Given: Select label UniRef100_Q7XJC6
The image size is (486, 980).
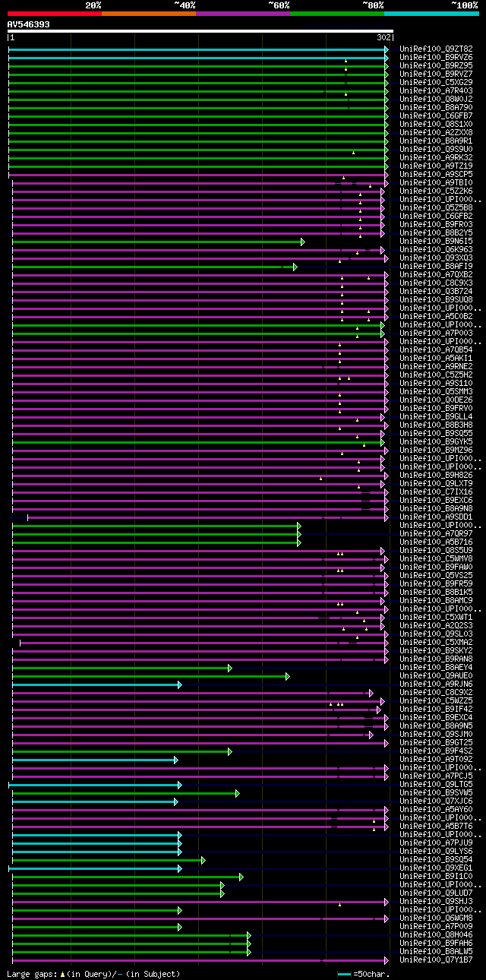Looking at the screenshot, I should point(436,801).
